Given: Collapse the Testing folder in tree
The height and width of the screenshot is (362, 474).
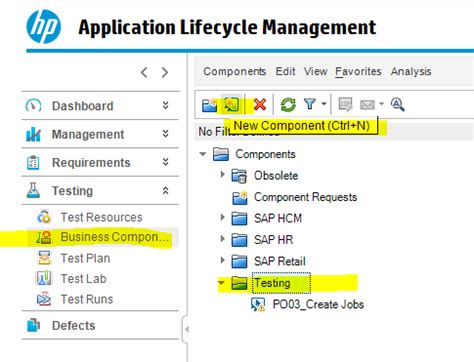Looking at the screenshot, I should pos(221,283).
